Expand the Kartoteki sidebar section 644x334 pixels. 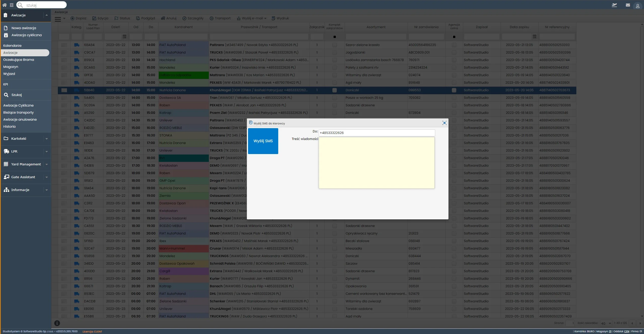point(47,139)
